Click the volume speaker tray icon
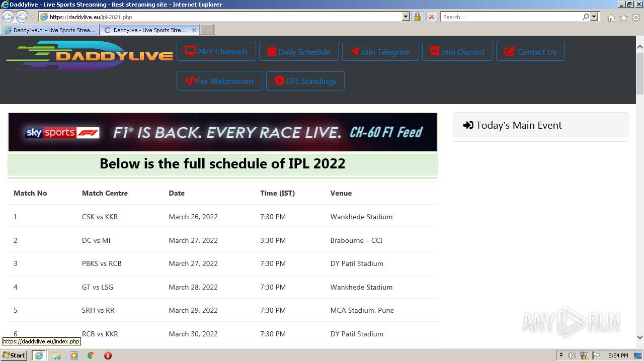This screenshot has width=644, height=362. [x=572, y=355]
